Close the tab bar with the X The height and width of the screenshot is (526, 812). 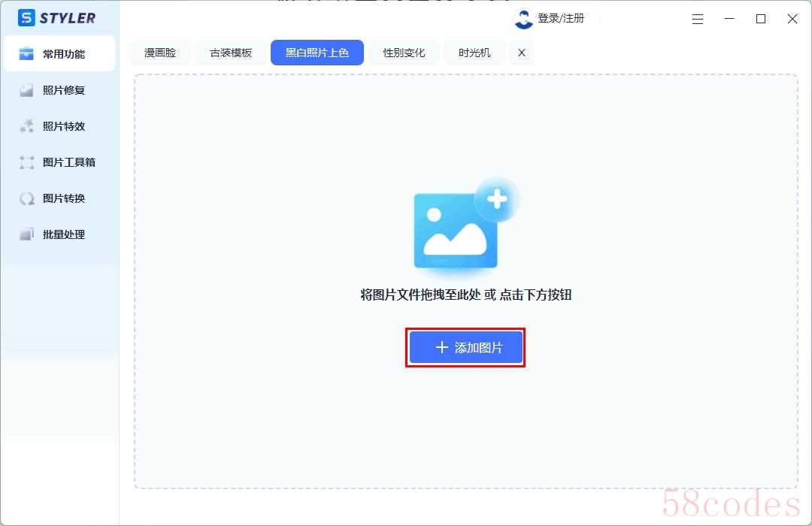pyautogui.click(x=522, y=53)
